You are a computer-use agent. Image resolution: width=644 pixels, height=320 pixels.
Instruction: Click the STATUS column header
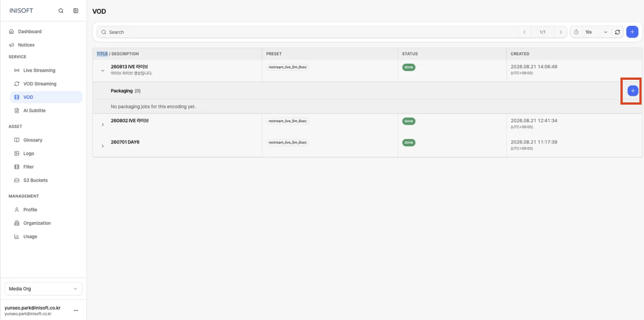point(410,54)
